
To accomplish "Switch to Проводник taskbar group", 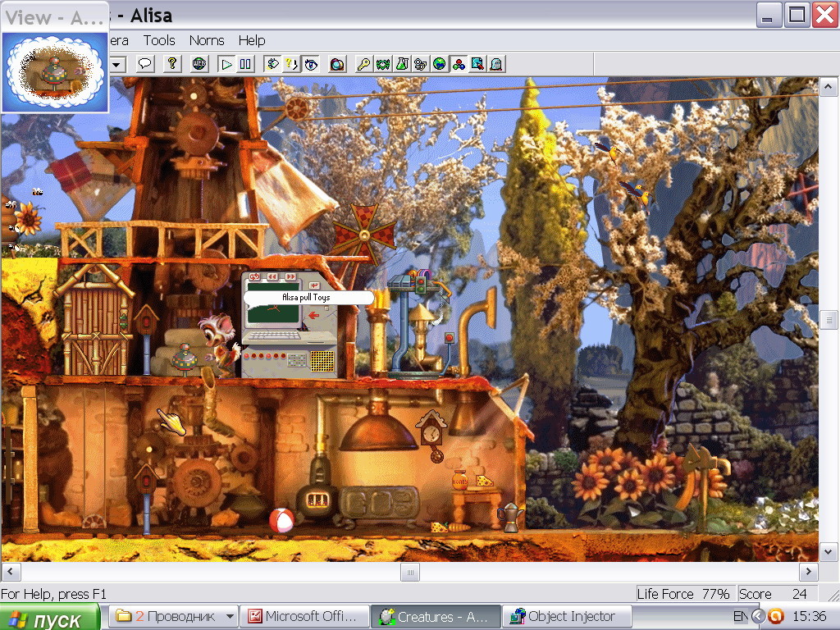I will click(x=174, y=616).
